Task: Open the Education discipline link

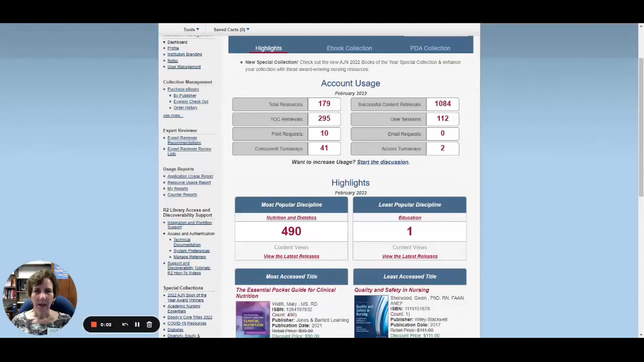Action: point(409,218)
